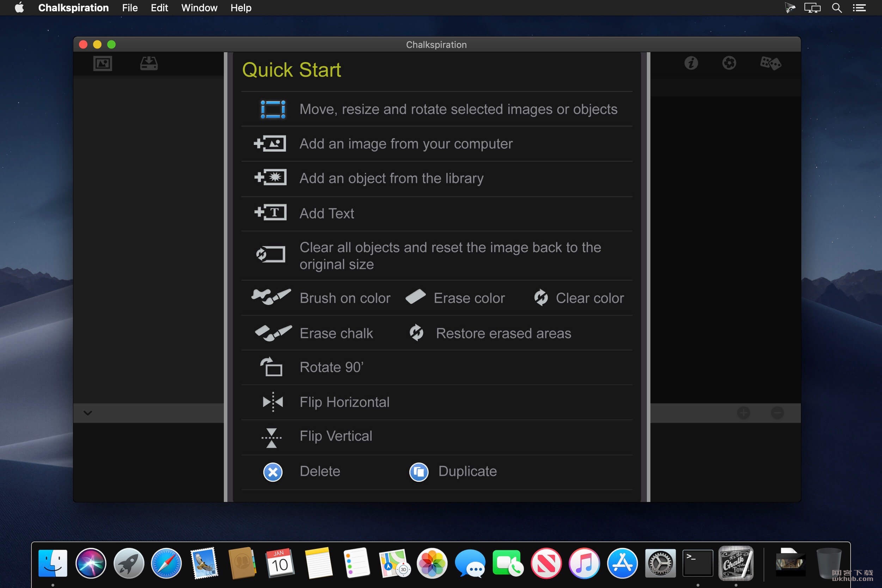
Task: Click the Brush on color icon
Action: [271, 297]
